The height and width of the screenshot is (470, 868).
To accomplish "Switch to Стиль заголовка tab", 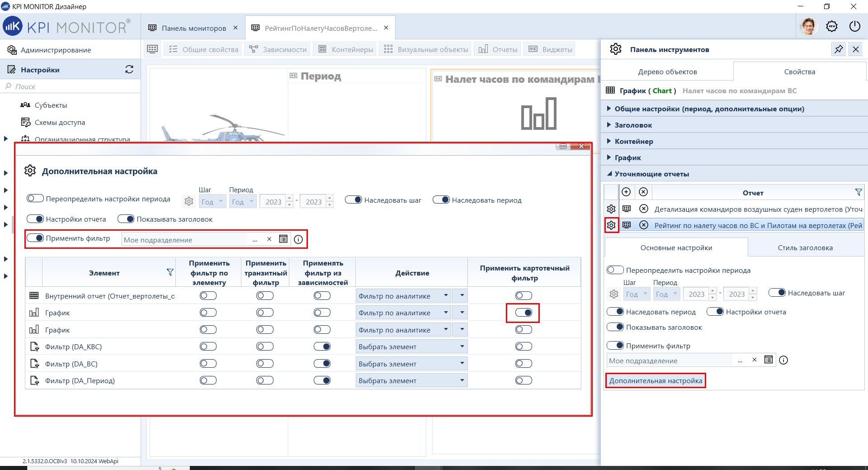I will (805, 247).
